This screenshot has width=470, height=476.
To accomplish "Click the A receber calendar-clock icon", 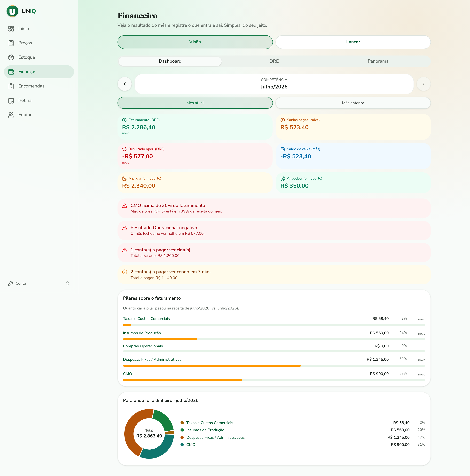I will (x=282, y=179).
